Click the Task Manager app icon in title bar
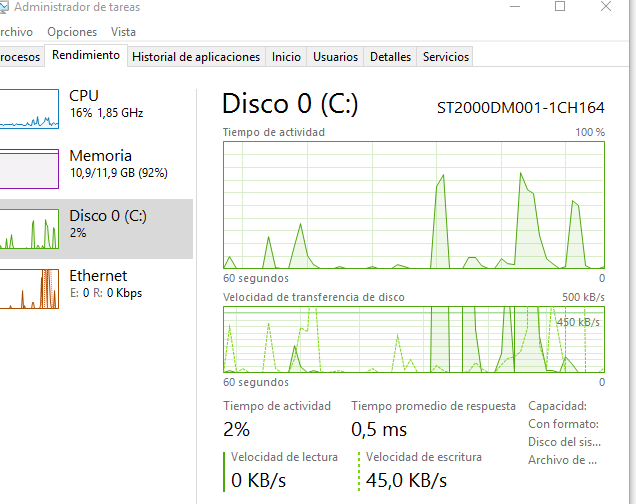Image resolution: width=636 pixels, height=504 pixels. coord(4,7)
